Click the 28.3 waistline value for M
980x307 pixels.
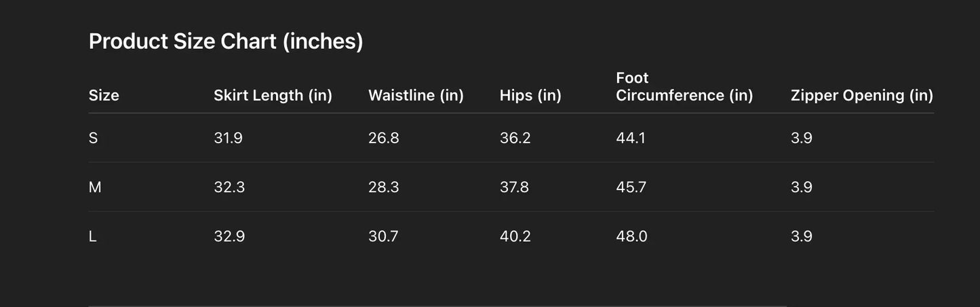point(383,187)
